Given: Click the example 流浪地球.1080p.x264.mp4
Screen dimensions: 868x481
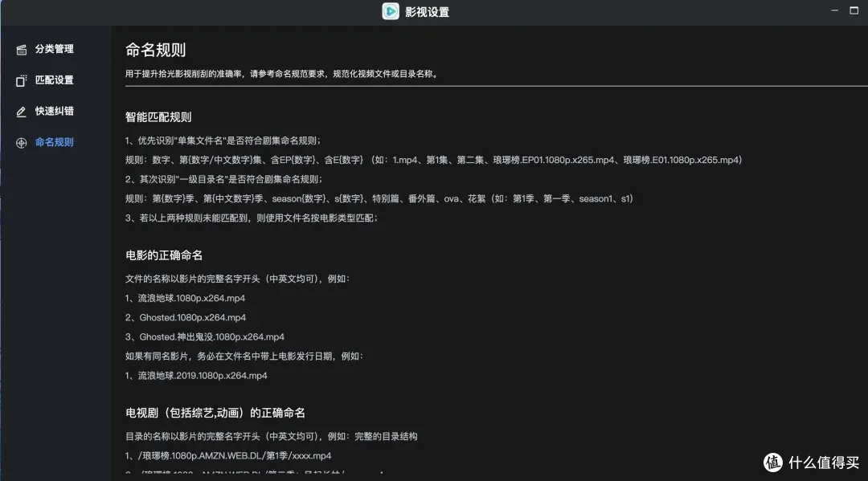Looking at the screenshot, I should [x=191, y=298].
